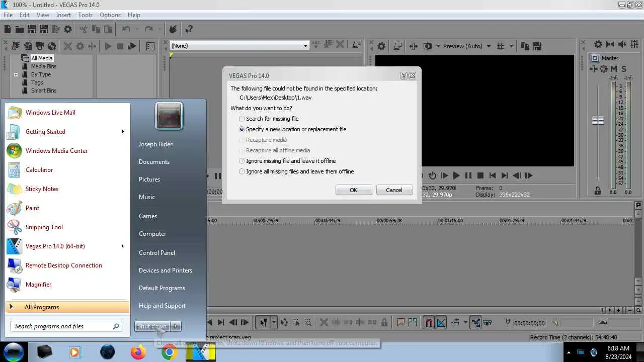Open Control Panel from Start menu
644x362 pixels.
[157, 253]
